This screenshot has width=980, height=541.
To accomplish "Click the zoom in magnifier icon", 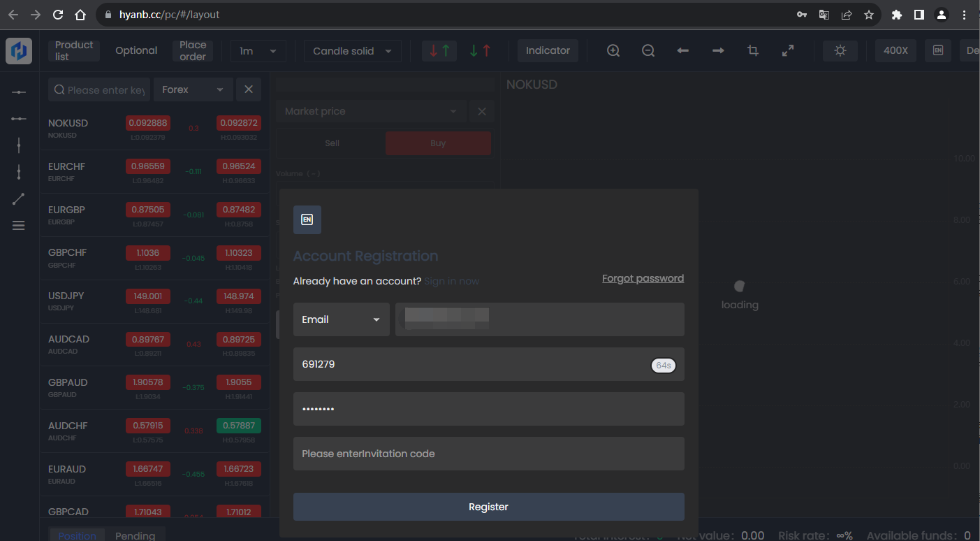I will [613, 50].
